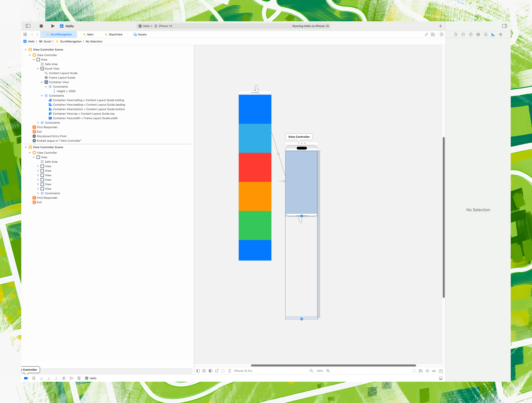Pause program execution in debug bar
Screen dimensions: 532x403
point(34,378)
